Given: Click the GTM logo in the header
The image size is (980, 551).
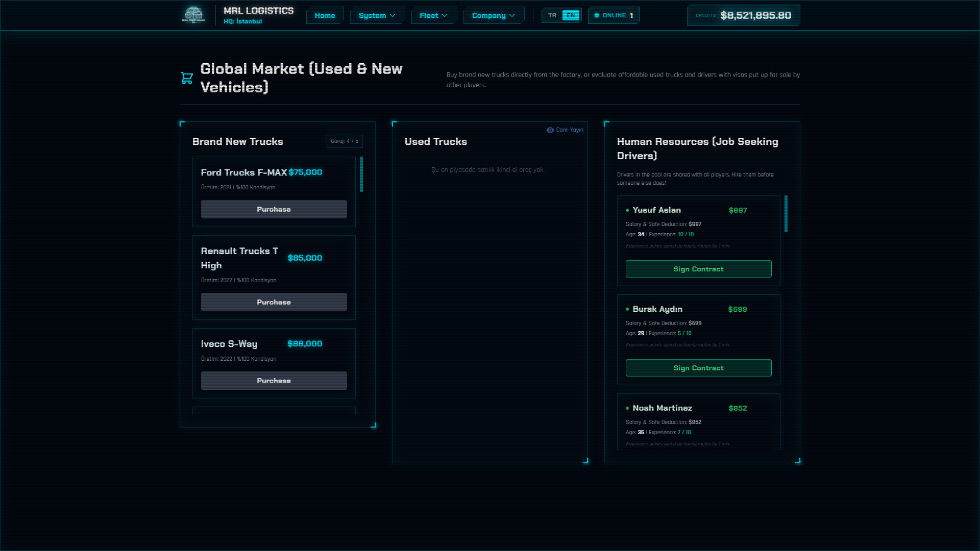Looking at the screenshot, I should click(194, 15).
